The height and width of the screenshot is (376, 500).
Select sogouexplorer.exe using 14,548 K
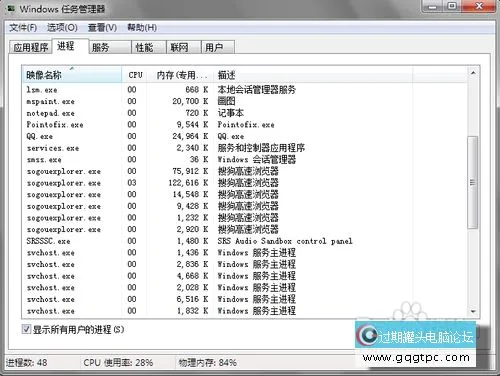(244, 194)
